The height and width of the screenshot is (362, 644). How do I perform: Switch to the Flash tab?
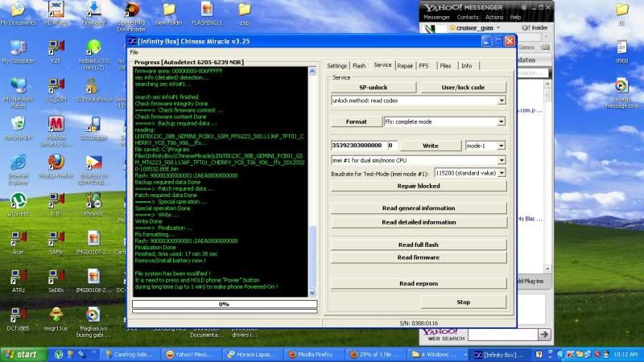coord(359,66)
